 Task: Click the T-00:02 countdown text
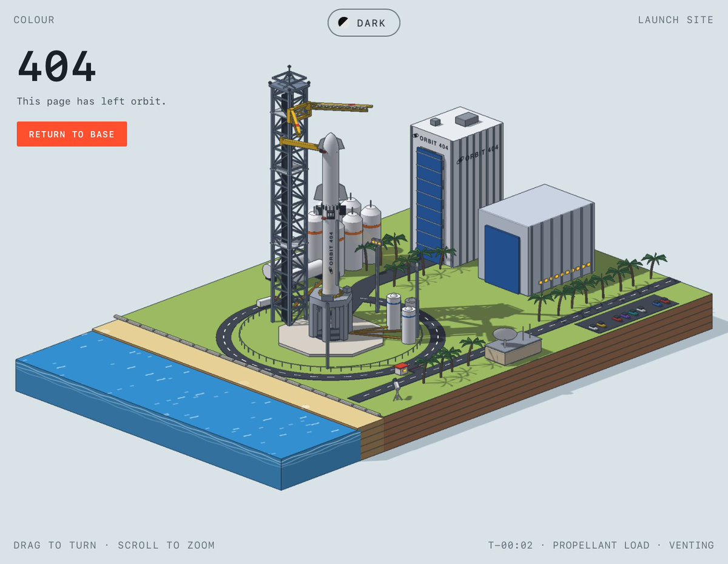click(x=510, y=545)
